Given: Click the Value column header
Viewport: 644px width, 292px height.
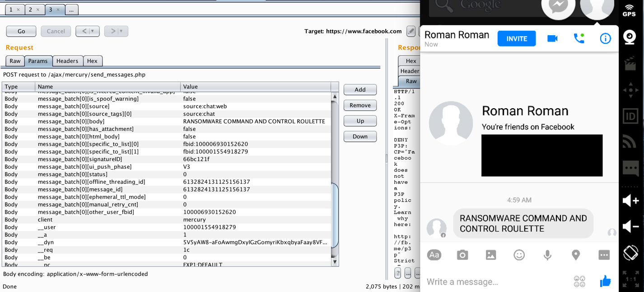Looking at the screenshot, I should tap(256, 87).
